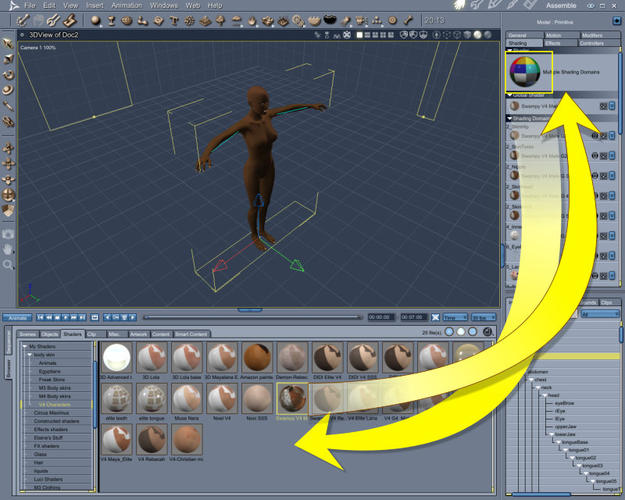Click the Swampy V4 global shader grid icon
Screen dimensions: 625x500
click(x=603, y=106)
